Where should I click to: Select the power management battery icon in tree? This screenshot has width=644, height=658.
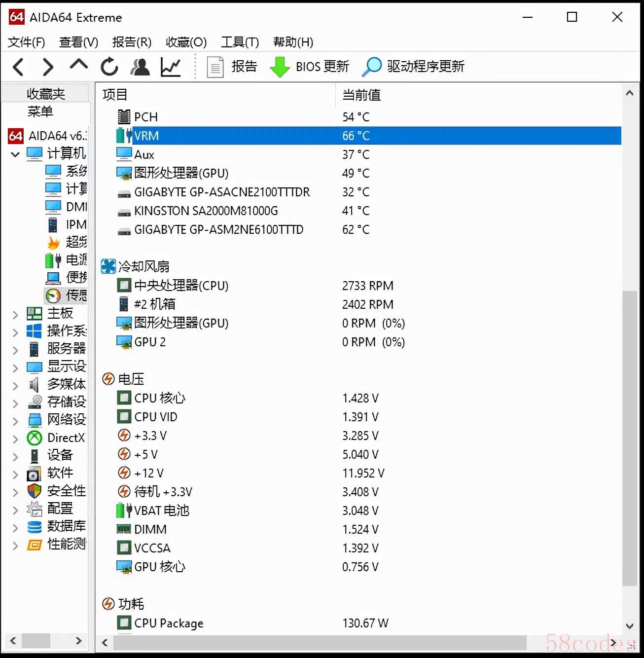(x=53, y=260)
